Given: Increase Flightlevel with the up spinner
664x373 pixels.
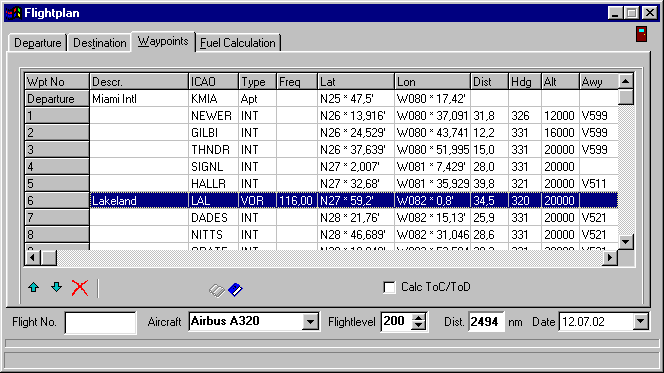Looking at the screenshot, I should [x=418, y=318].
